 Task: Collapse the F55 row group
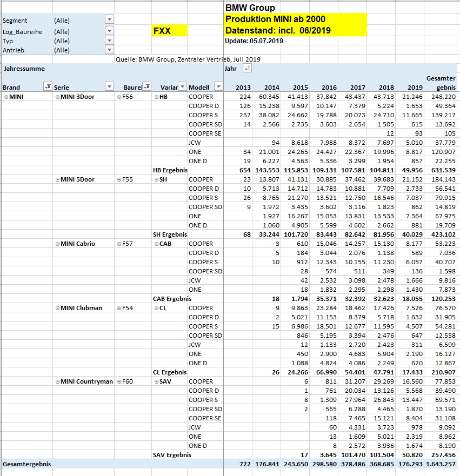[119, 179]
